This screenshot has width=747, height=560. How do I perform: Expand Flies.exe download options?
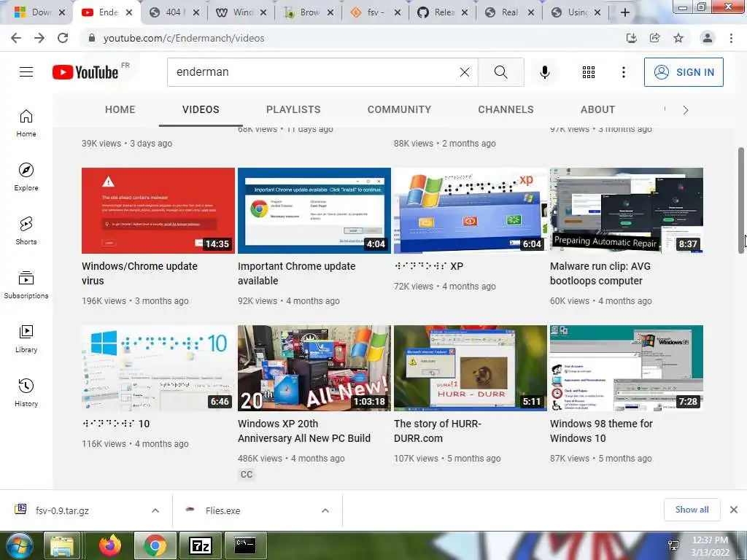[325, 510]
